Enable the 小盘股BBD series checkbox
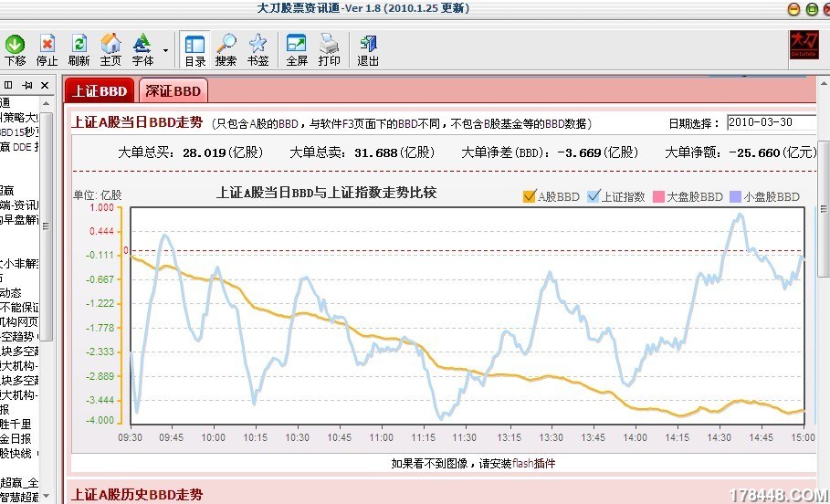Viewport: 830px width, 504px height. pyautogui.click(x=735, y=197)
